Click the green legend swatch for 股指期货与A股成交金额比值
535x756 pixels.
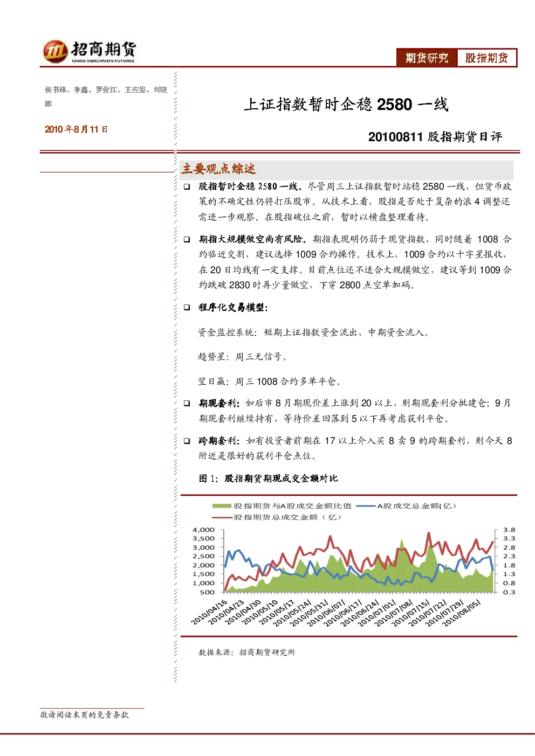pyautogui.click(x=222, y=506)
